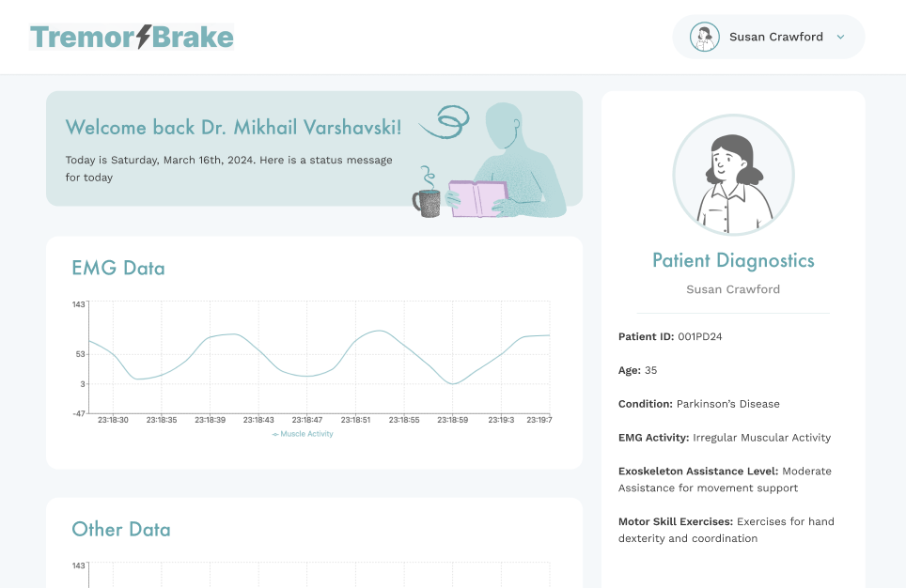Click the doctor figure in welcome banner
906x588 pixels.
click(x=523, y=150)
